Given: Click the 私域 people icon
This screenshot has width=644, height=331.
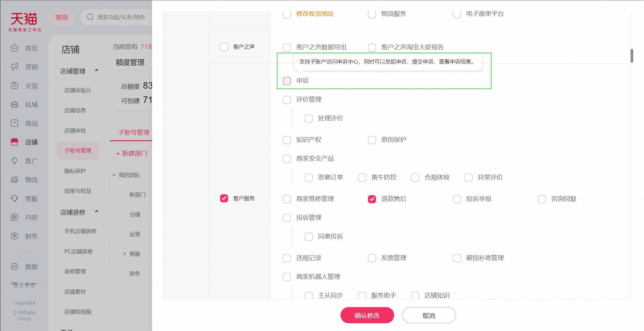Looking at the screenshot, I should point(14,104).
